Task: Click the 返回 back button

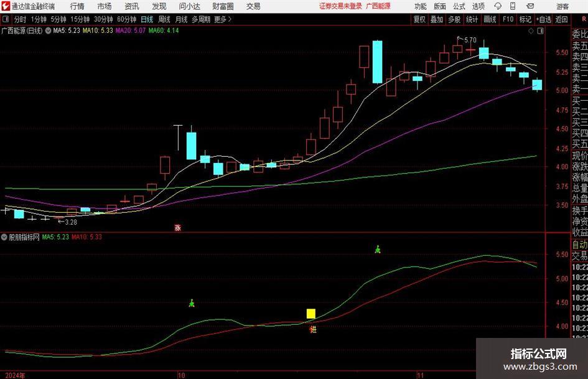Action: (561, 19)
